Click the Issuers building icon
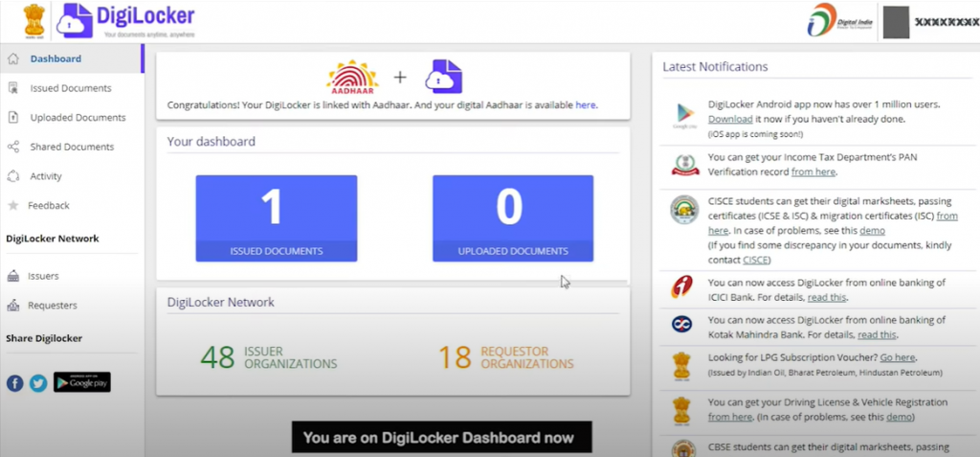This screenshot has width=980, height=457. [x=13, y=276]
